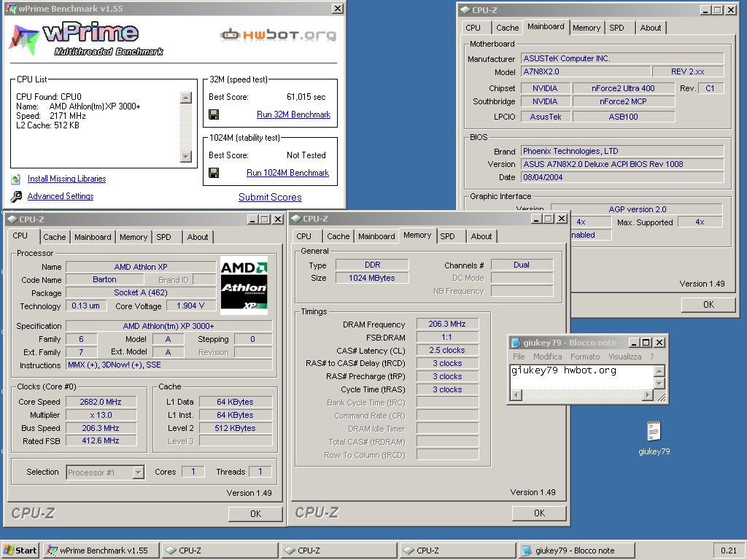Click OK in CPU-Z Memory window
Image resolution: width=747 pixels, height=560 pixels.
(539, 513)
